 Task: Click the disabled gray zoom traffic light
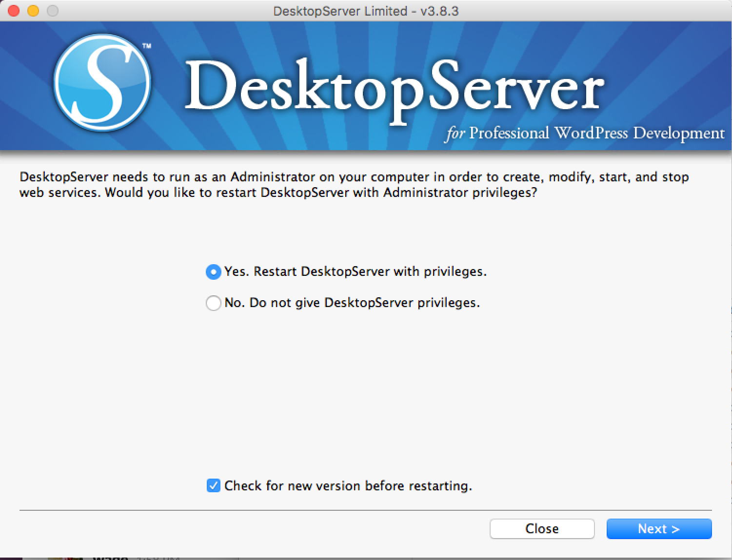pos(54,10)
